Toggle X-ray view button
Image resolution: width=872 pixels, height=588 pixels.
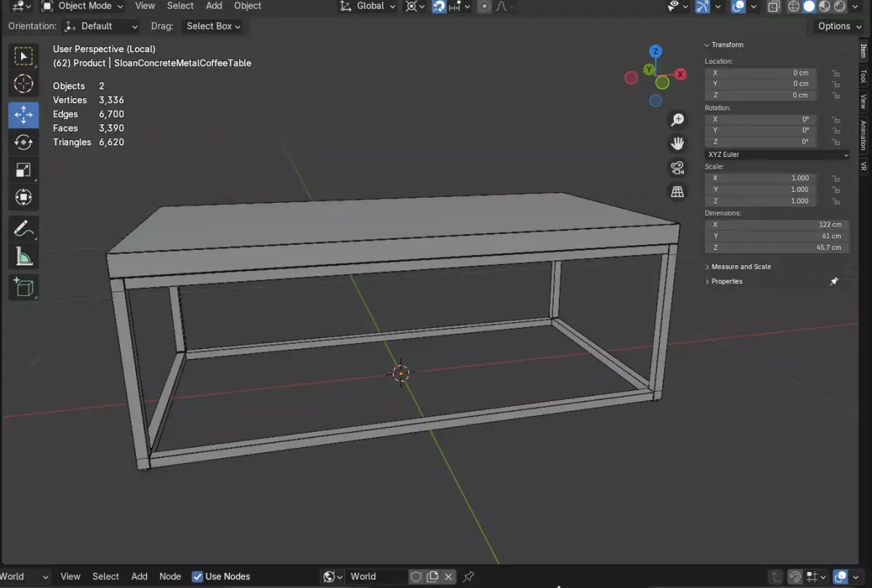[x=774, y=6]
